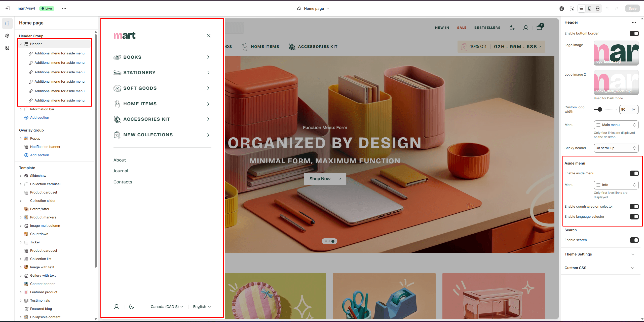
Task: Close the aside menu drawer
Action: click(x=208, y=36)
